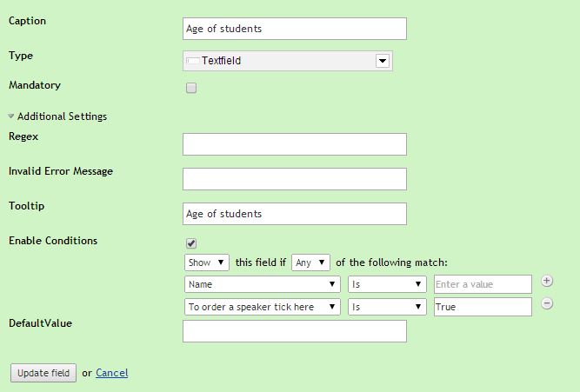580x392 pixels.
Task: Toggle the Mandatory checkbox
Action: pyautogui.click(x=191, y=87)
